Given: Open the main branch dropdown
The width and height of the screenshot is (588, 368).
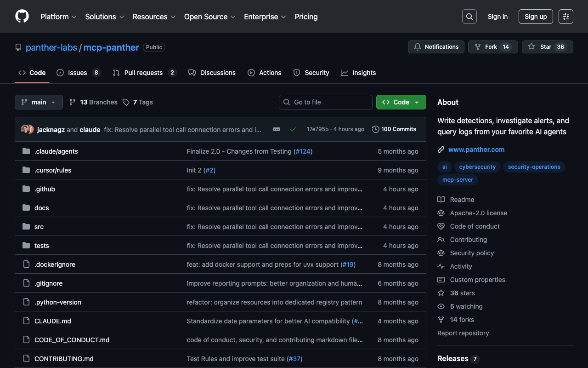Looking at the screenshot, I should point(39,102).
